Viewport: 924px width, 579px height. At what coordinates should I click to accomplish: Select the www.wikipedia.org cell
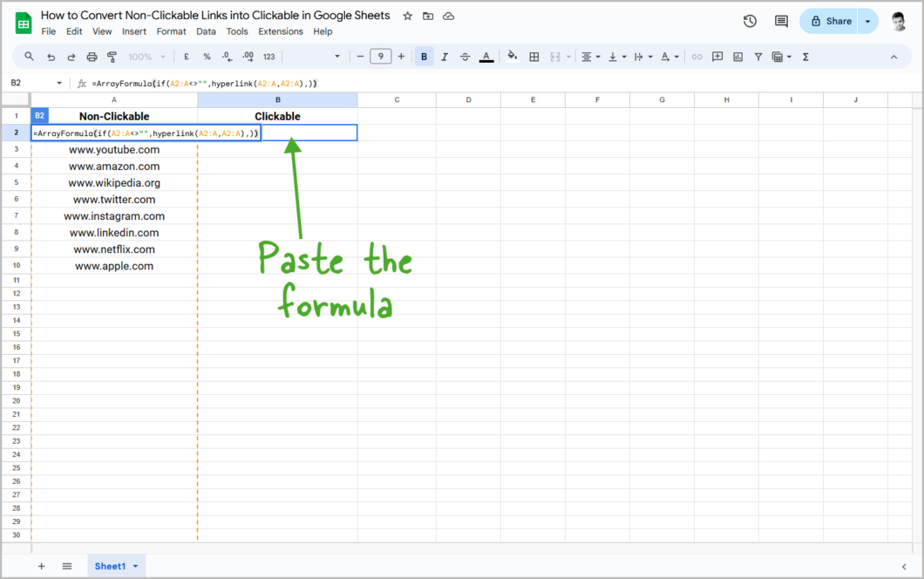coord(114,183)
